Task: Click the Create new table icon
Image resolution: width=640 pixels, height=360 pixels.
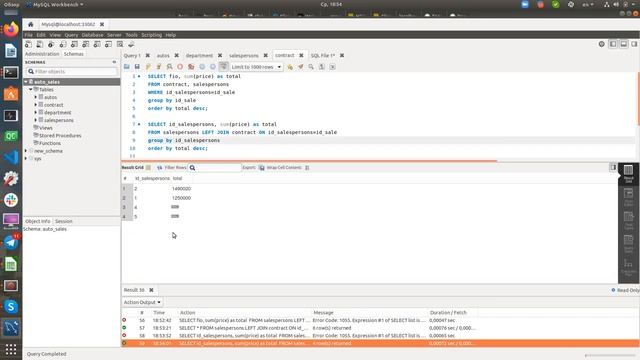Action: tap(74, 44)
